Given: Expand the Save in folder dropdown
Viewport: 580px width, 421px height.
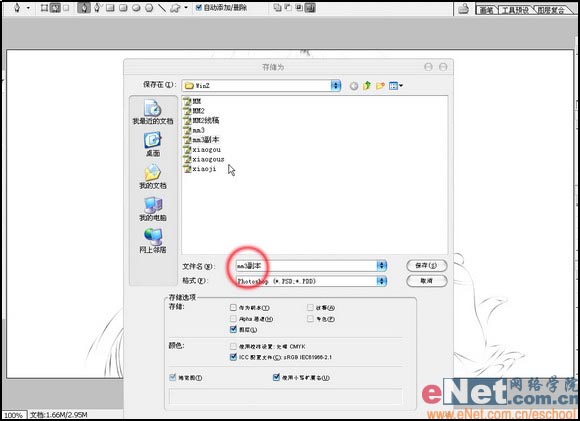Looking at the screenshot, I should point(335,85).
